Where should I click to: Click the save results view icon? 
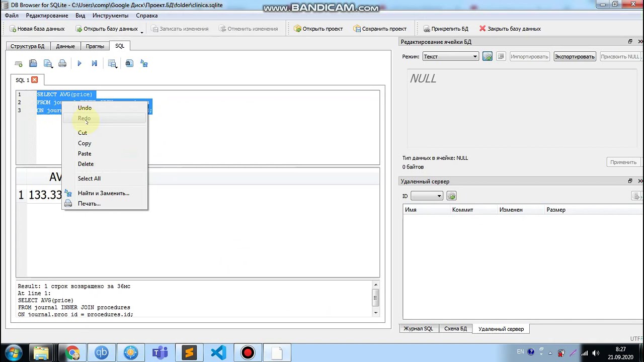click(x=113, y=63)
